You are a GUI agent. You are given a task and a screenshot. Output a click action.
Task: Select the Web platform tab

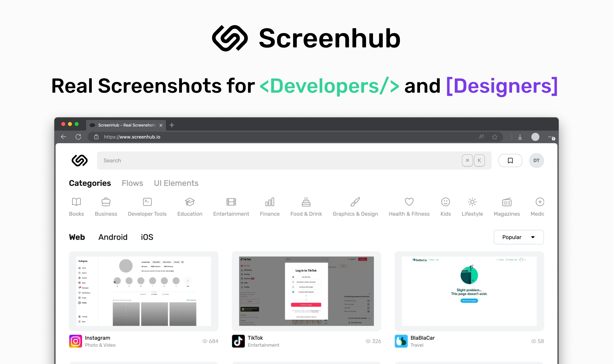click(77, 237)
